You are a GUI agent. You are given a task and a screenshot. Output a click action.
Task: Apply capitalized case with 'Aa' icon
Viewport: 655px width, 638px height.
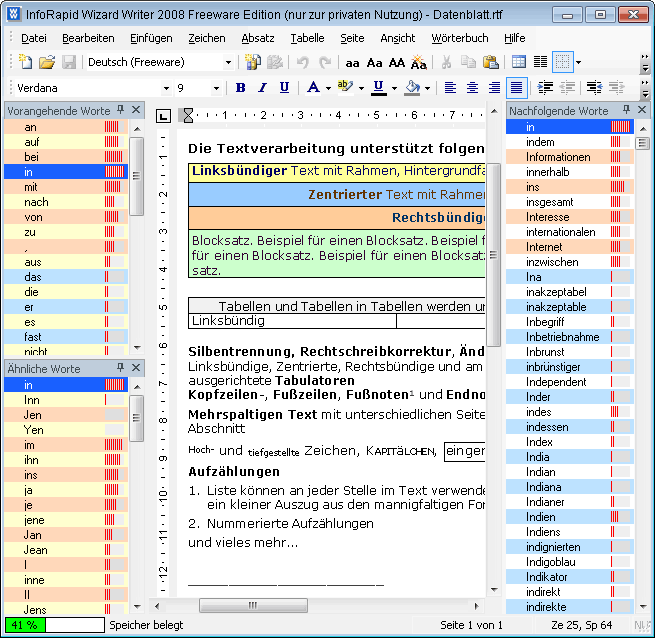coord(374,63)
